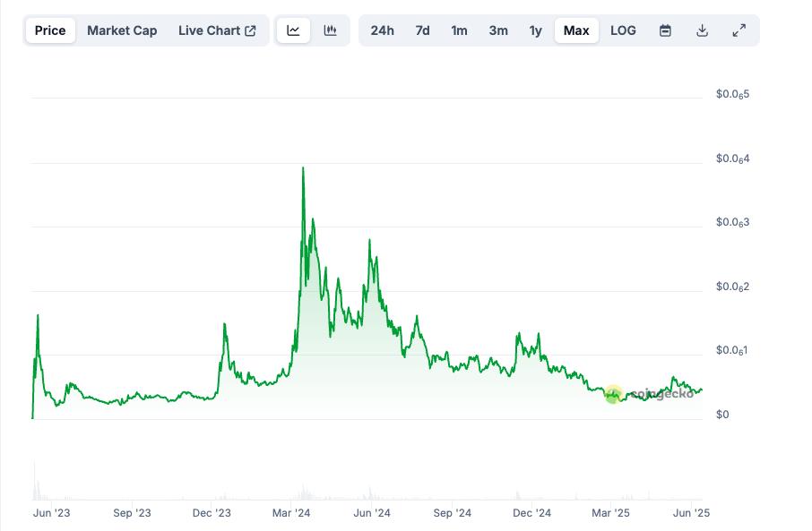812x531 pixels.
Task: Set chart range to 3m
Action: click(498, 30)
